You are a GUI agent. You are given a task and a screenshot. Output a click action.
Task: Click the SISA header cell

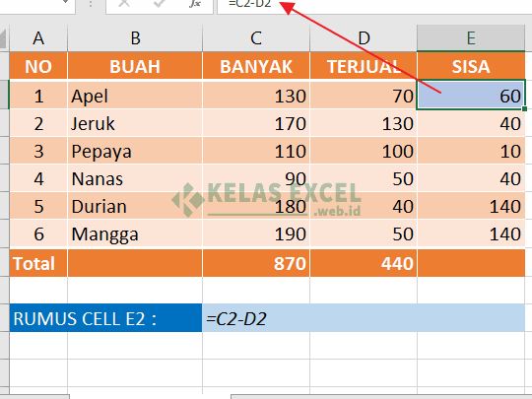pyautogui.click(x=471, y=65)
